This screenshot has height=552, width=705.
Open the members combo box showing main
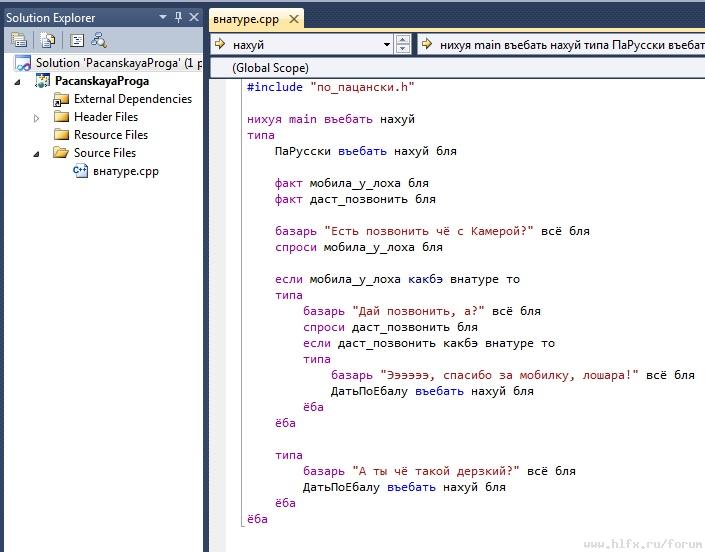tap(560, 45)
